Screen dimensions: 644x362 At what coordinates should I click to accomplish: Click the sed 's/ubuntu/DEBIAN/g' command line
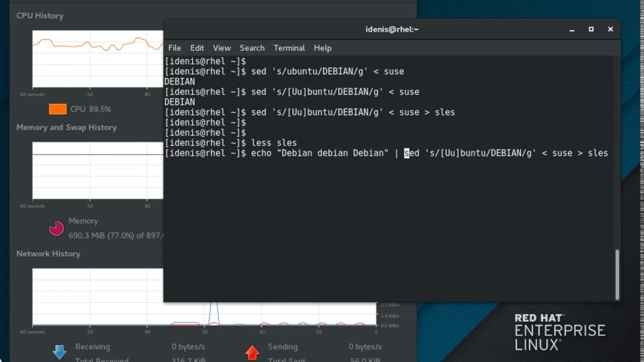[x=284, y=71]
